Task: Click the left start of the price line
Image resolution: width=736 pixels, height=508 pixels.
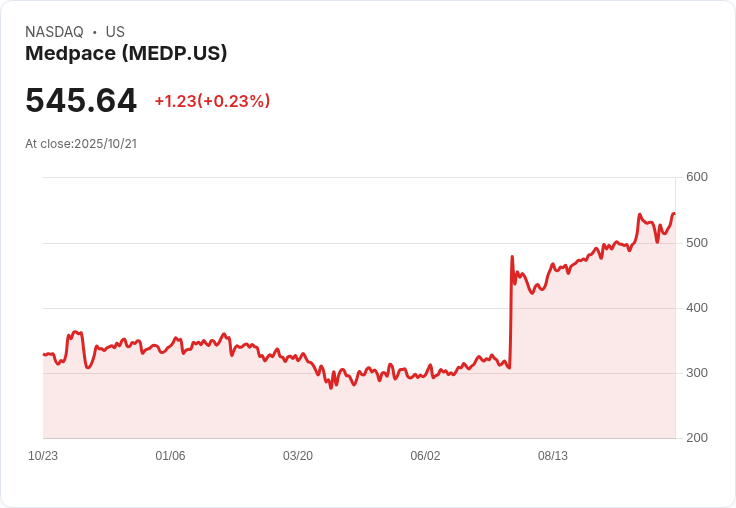Action: [x=44, y=355]
